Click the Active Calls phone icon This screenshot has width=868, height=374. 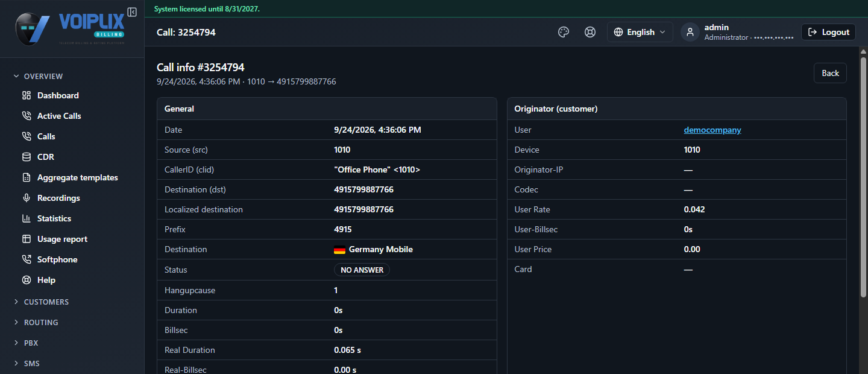click(x=27, y=116)
